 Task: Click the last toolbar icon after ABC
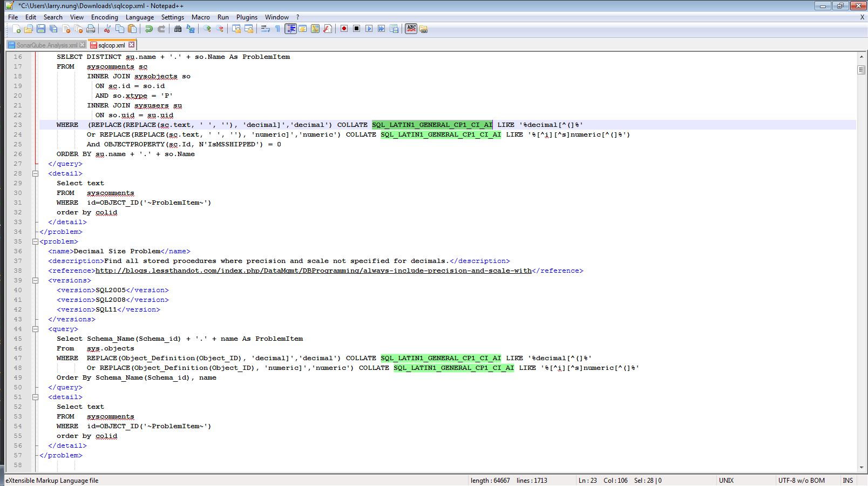tap(424, 29)
